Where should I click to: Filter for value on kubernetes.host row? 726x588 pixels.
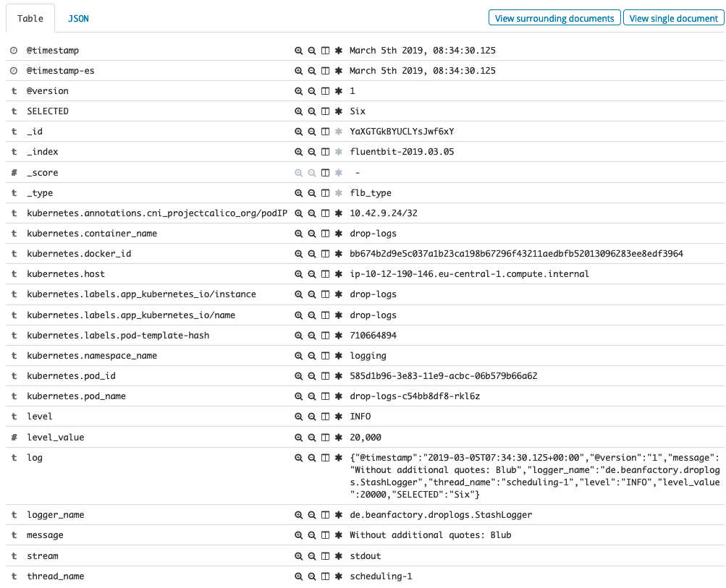[x=299, y=274]
